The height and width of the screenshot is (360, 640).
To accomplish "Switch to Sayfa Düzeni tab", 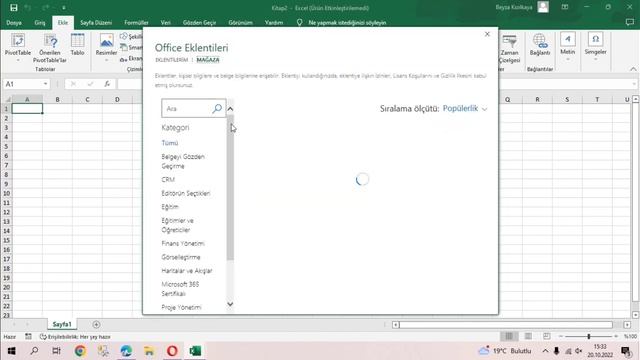I will pos(96,22).
